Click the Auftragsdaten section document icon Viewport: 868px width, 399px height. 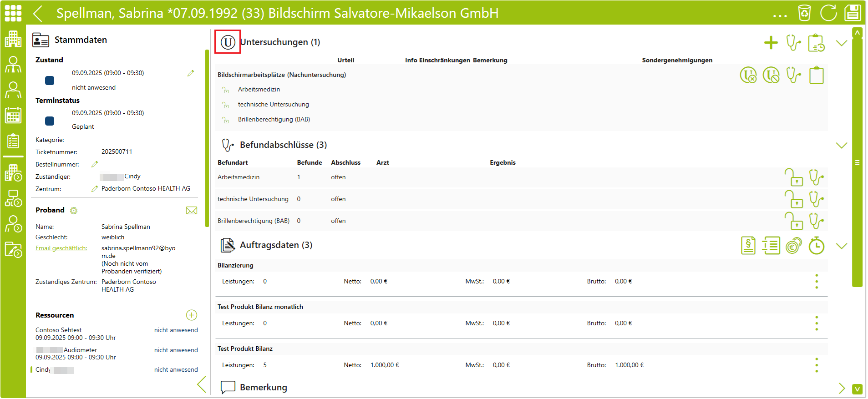pyautogui.click(x=228, y=245)
